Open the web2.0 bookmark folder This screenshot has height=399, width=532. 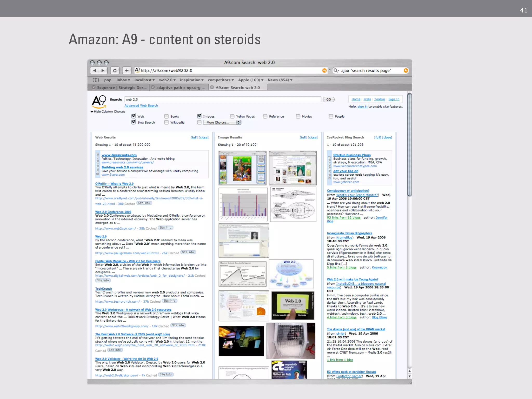click(167, 80)
